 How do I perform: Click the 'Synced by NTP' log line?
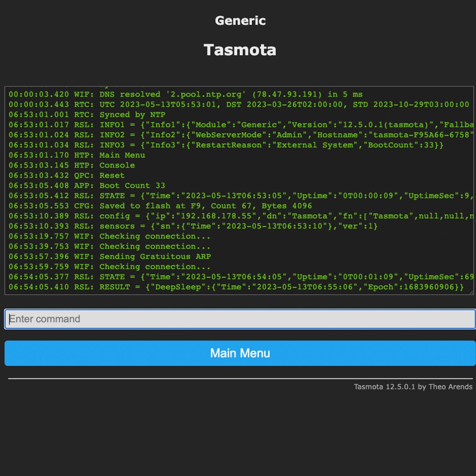(87, 115)
